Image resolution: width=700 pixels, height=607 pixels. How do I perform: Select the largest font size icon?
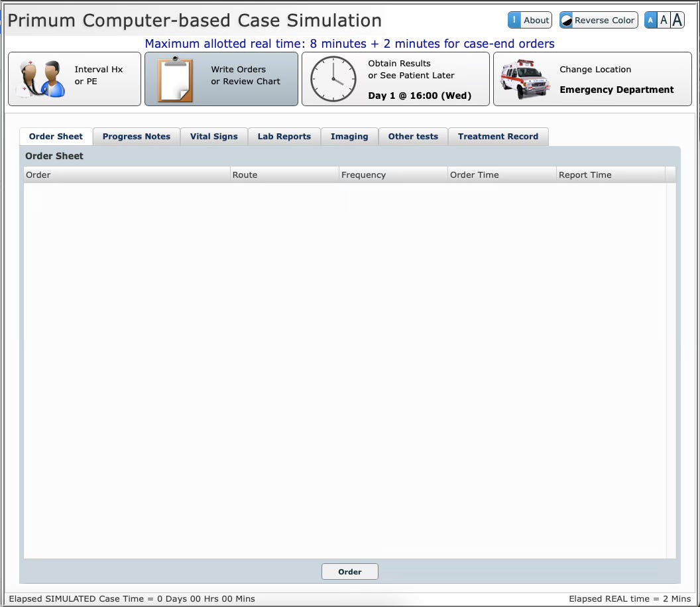[677, 20]
